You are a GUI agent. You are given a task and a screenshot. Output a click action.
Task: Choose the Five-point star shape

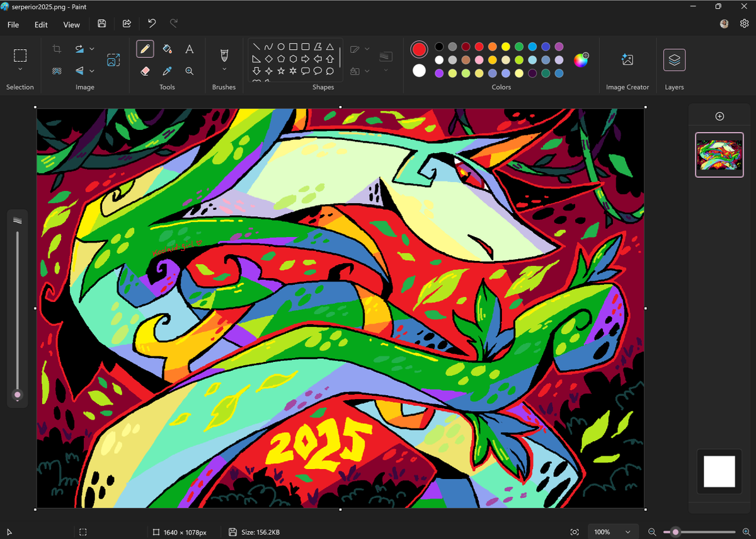[281, 71]
